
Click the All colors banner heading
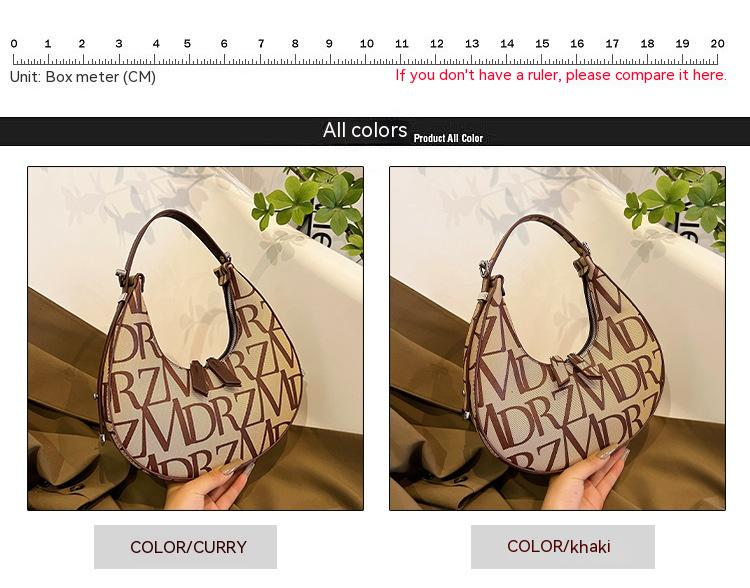365,130
